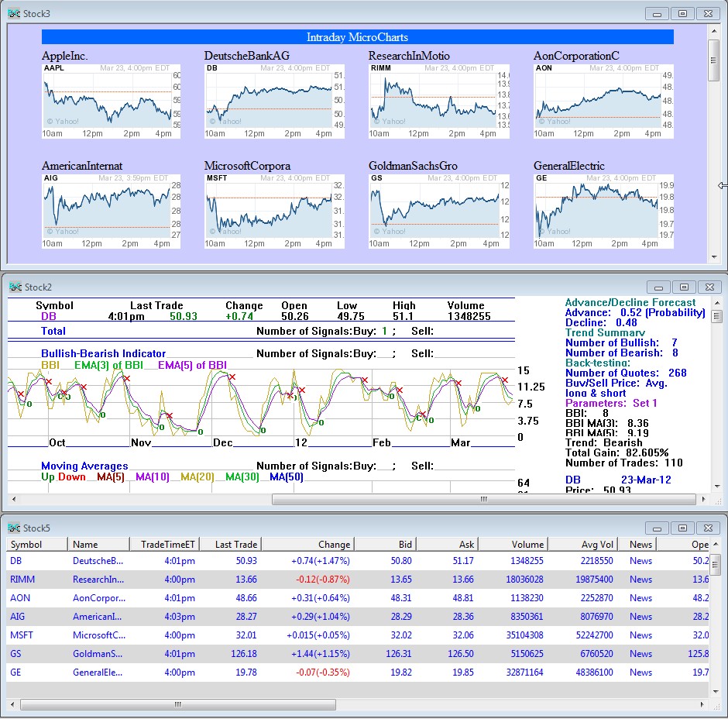Open the MSFT MicrosoftCorpora chart
This screenshot has height=719, width=728.
pos(274,211)
